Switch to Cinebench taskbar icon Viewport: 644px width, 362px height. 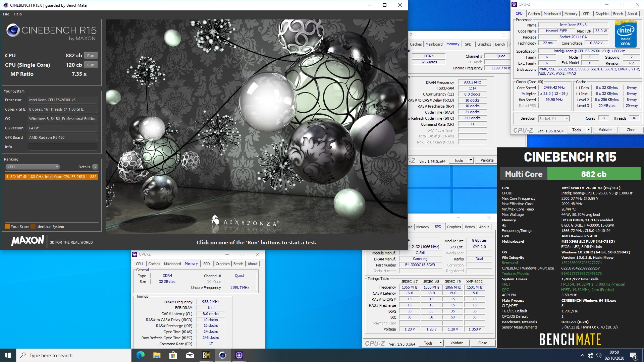(222, 355)
